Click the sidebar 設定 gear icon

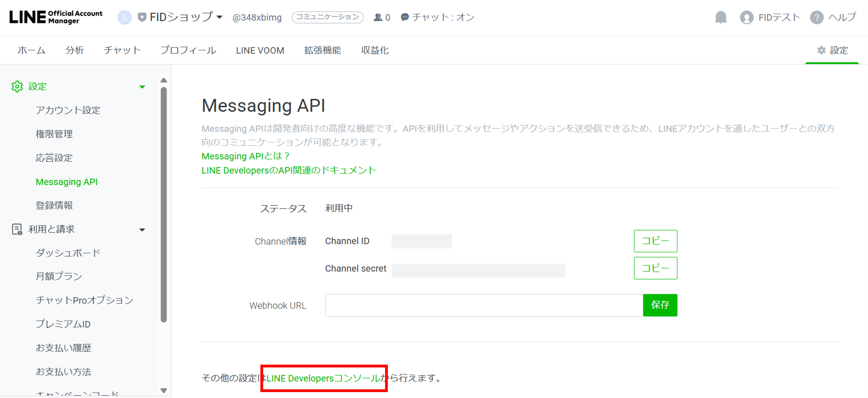[17, 87]
